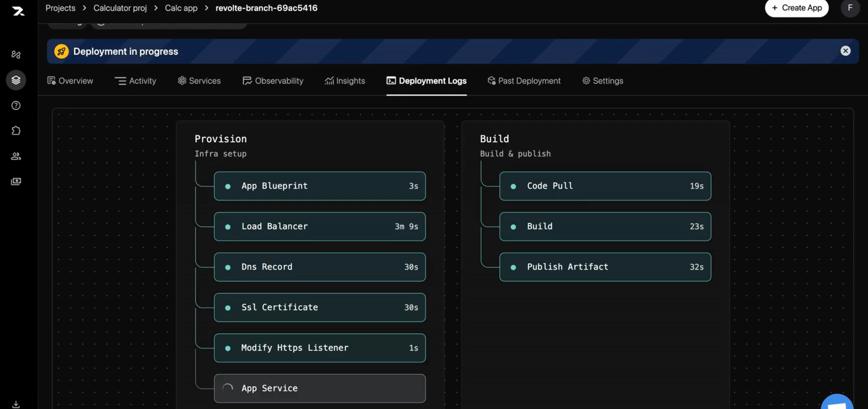Dismiss the Deployment in progress banner

coord(845,51)
